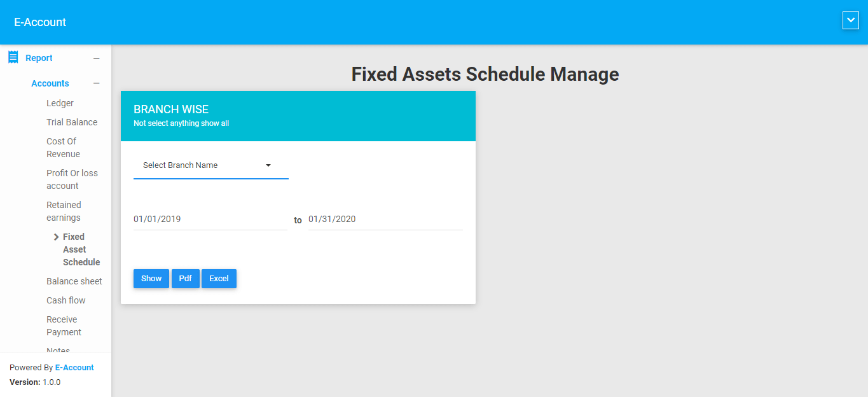This screenshot has height=397, width=868.
Task: Export the schedule as Pdf
Action: pyautogui.click(x=186, y=279)
